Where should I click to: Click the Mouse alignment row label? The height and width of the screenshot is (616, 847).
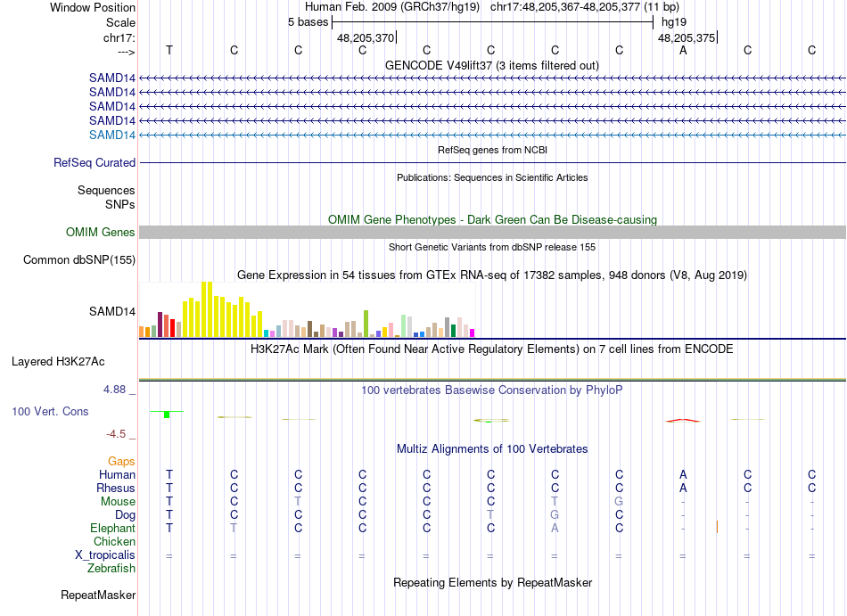point(118,502)
